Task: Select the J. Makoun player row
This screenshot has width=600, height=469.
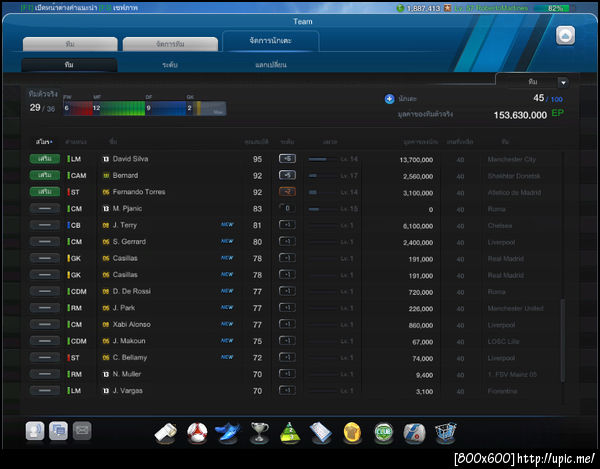Action: pos(295,341)
